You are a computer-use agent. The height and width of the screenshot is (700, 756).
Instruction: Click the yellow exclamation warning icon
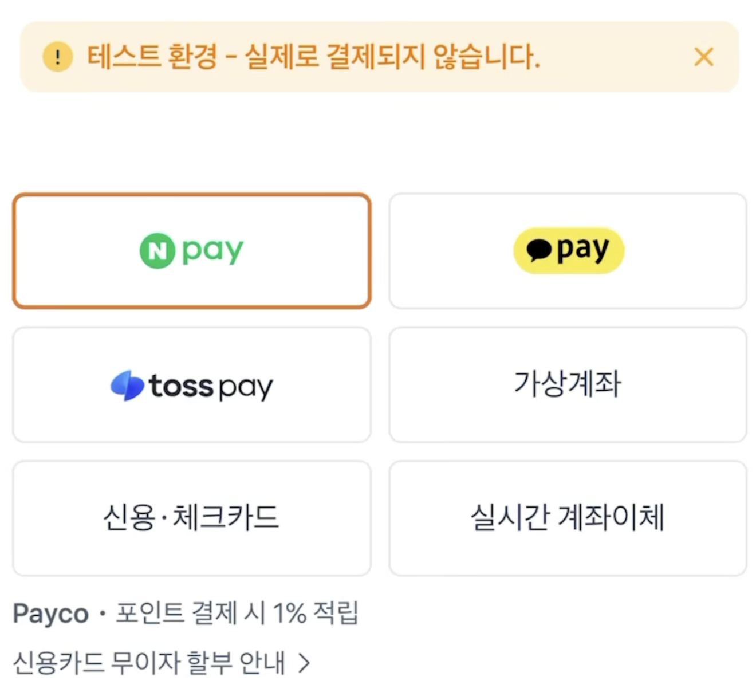[58, 57]
